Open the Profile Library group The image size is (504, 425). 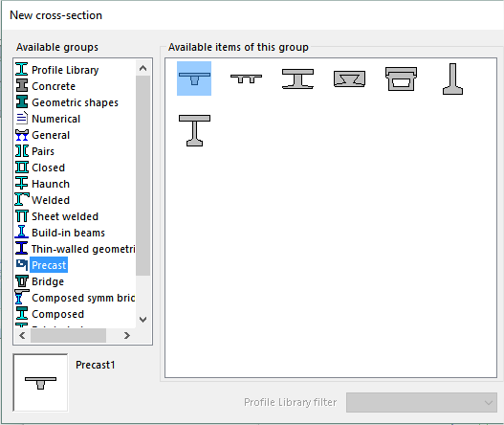(56, 70)
